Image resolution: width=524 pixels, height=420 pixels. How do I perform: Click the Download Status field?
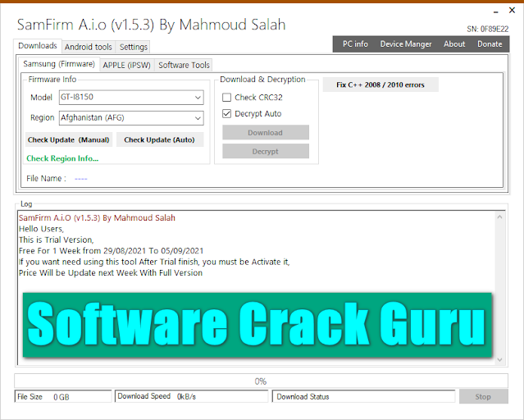click(x=363, y=396)
